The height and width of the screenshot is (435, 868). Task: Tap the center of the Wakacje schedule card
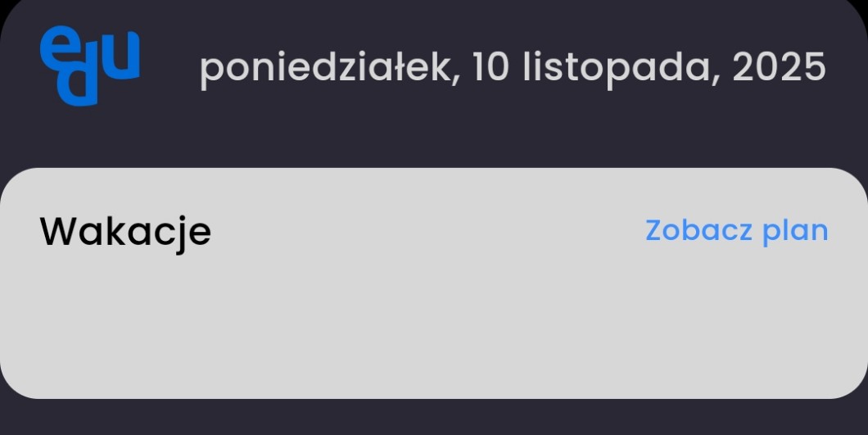pos(434,283)
